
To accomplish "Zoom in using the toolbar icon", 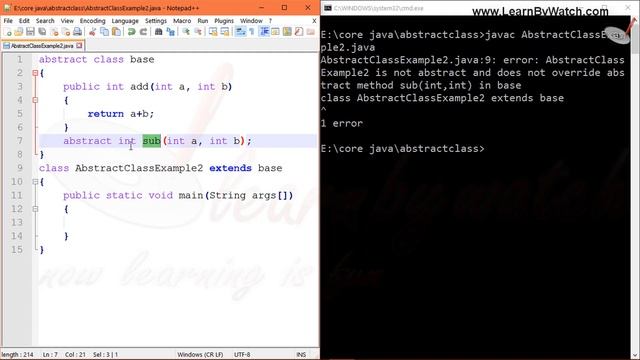I will pos(186,32).
